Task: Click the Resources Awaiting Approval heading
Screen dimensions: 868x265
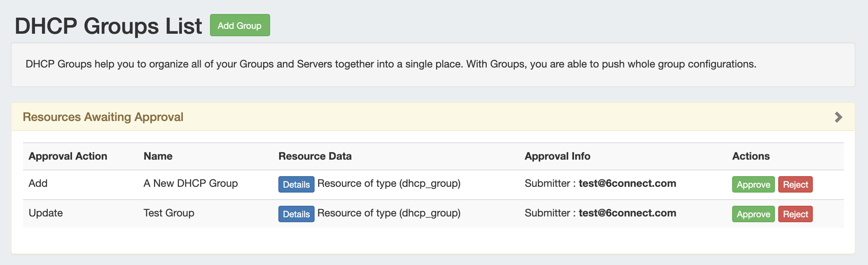Action: click(x=103, y=117)
